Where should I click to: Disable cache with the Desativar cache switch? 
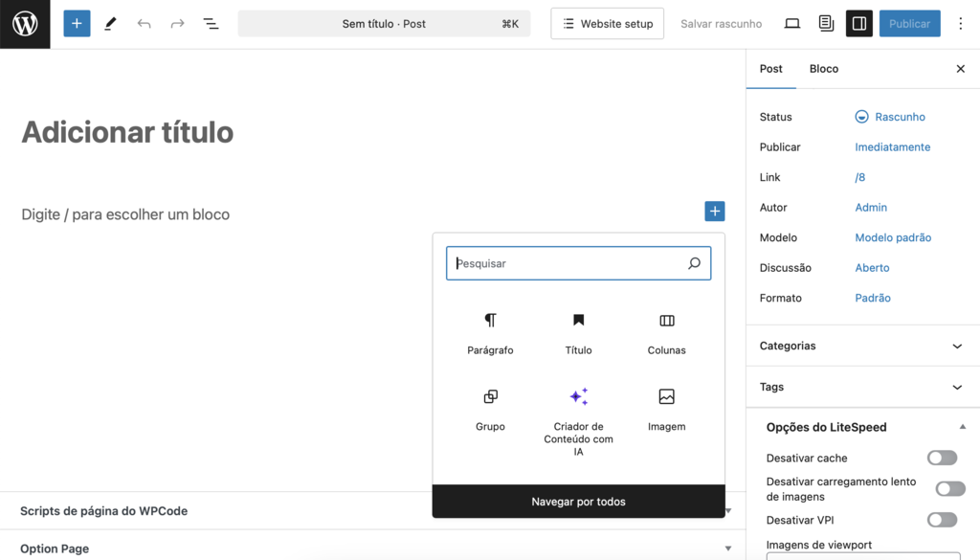point(941,458)
